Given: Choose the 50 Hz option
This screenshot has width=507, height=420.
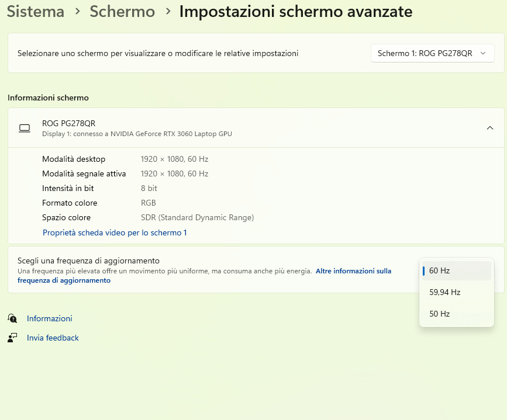Looking at the screenshot, I should [x=456, y=314].
